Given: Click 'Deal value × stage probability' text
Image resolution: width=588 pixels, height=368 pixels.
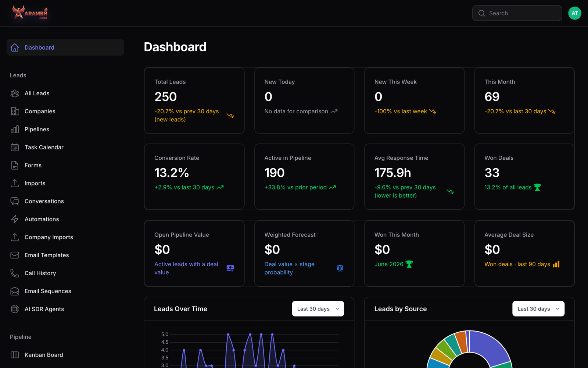Looking at the screenshot, I should pyautogui.click(x=290, y=268).
